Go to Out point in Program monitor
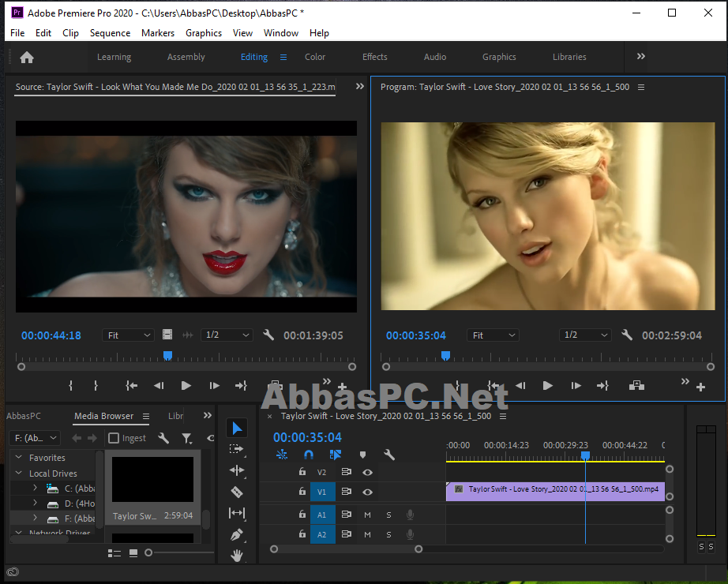The width and height of the screenshot is (728, 584). tap(602, 386)
